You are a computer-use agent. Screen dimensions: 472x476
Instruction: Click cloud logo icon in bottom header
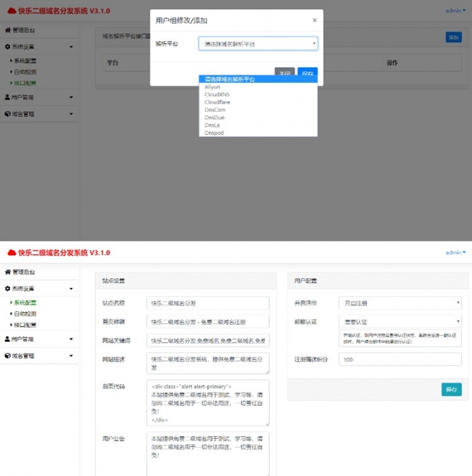tap(11, 253)
